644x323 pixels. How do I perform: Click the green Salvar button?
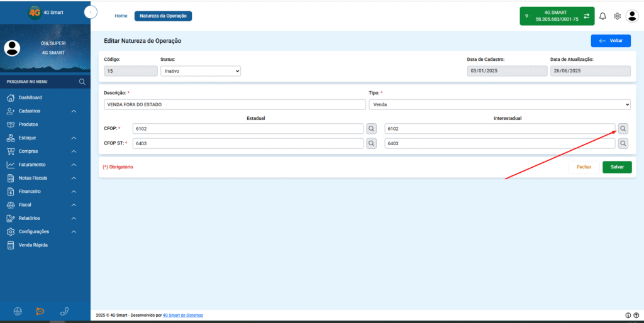tap(617, 167)
